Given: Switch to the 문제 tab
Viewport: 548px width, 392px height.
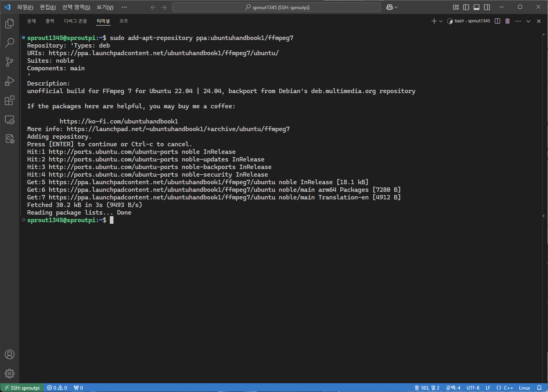Looking at the screenshot, I should click(32, 21).
